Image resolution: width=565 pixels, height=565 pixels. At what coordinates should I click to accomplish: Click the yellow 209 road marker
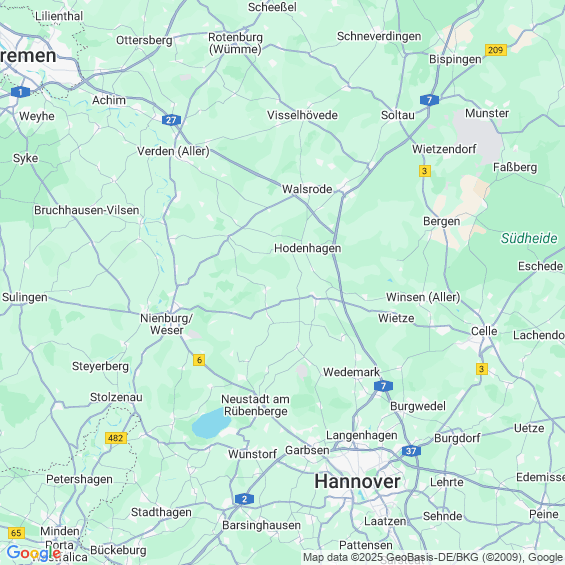click(496, 50)
